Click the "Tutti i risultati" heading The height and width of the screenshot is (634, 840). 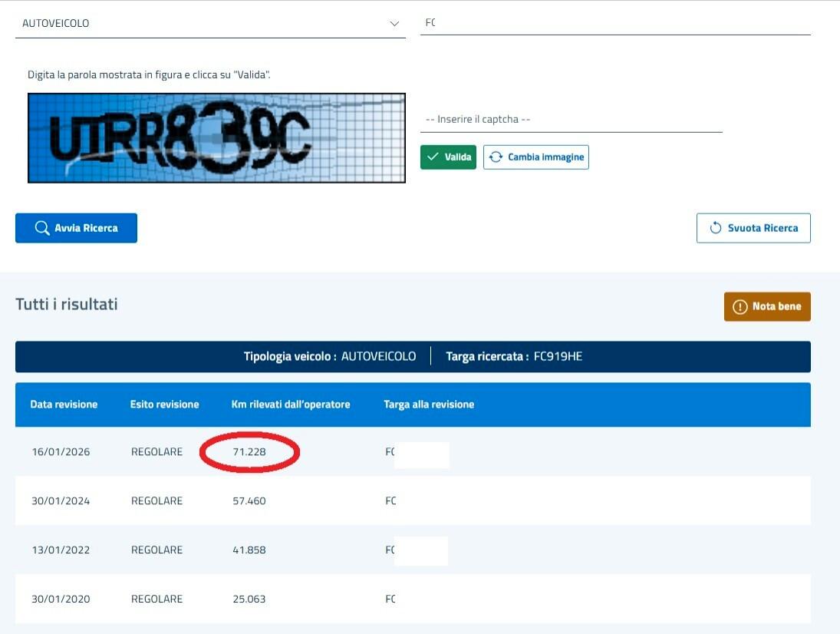67,305
